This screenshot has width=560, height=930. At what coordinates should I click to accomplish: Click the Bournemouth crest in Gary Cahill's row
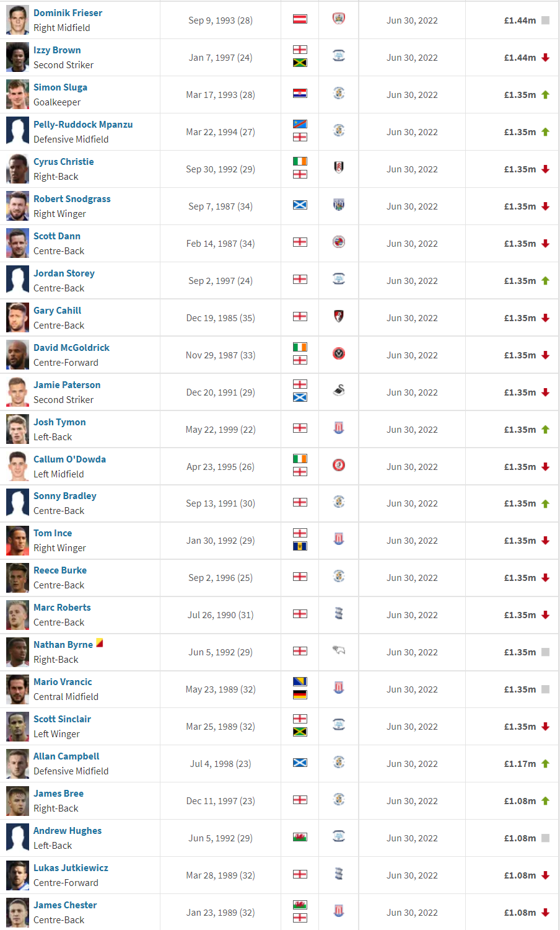pos(339,316)
